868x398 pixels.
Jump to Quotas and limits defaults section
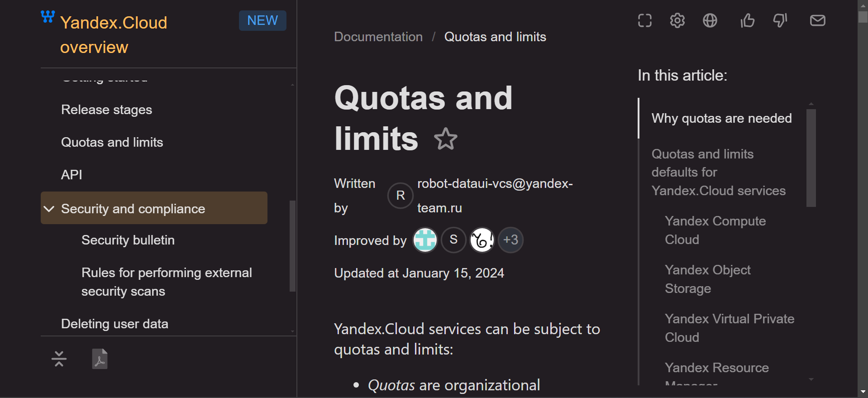click(718, 172)
